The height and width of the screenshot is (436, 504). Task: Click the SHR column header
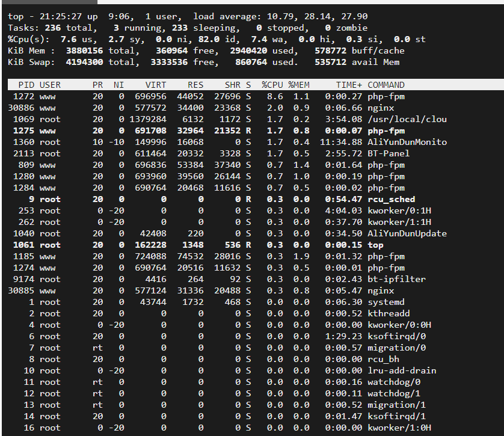tap(232, 85)
